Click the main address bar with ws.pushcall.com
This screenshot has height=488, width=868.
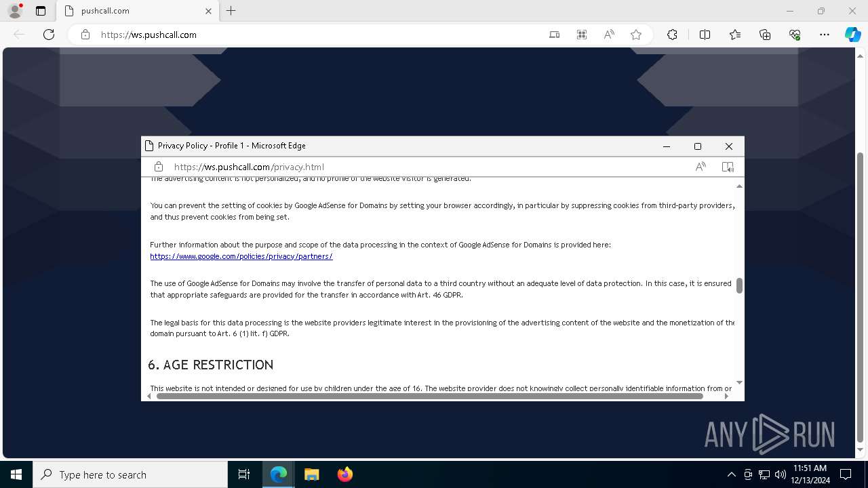point(319,35)
